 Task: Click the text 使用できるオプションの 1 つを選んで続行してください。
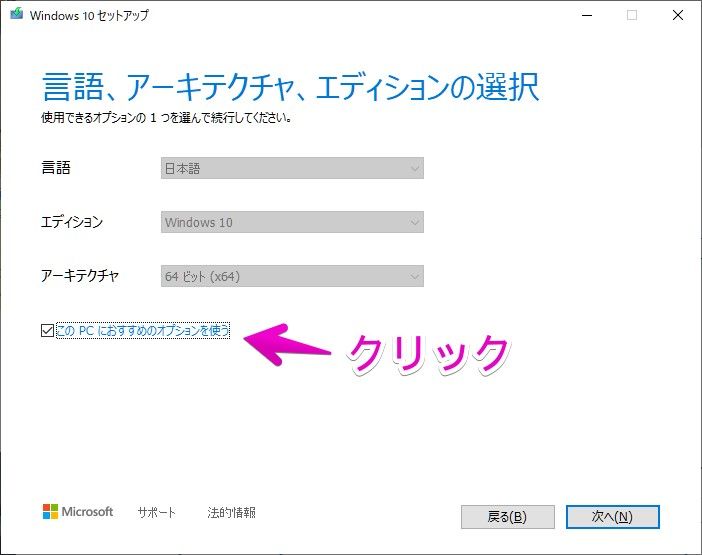pos(167,118)
